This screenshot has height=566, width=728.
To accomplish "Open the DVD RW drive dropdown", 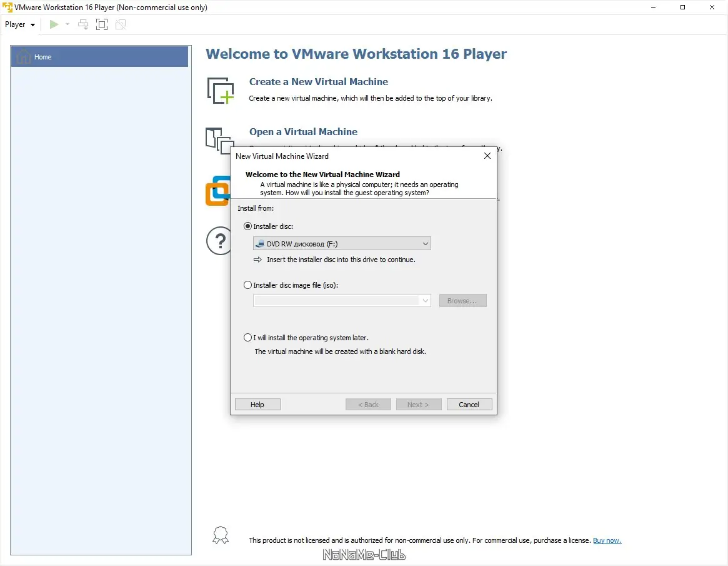I will pos(342,243).
